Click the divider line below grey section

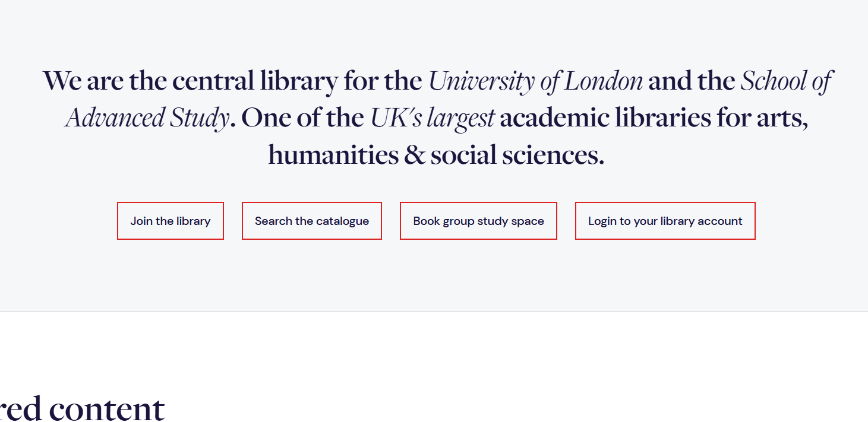pos(434,311)
